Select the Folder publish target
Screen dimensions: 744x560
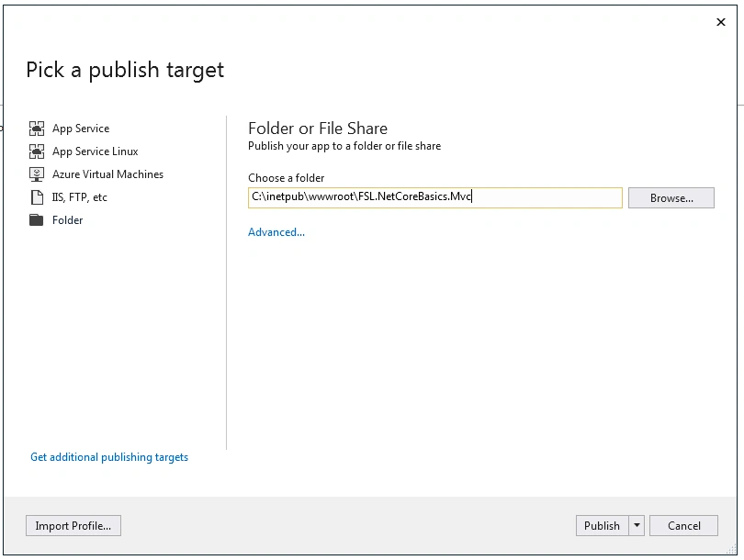click(67, 220)
